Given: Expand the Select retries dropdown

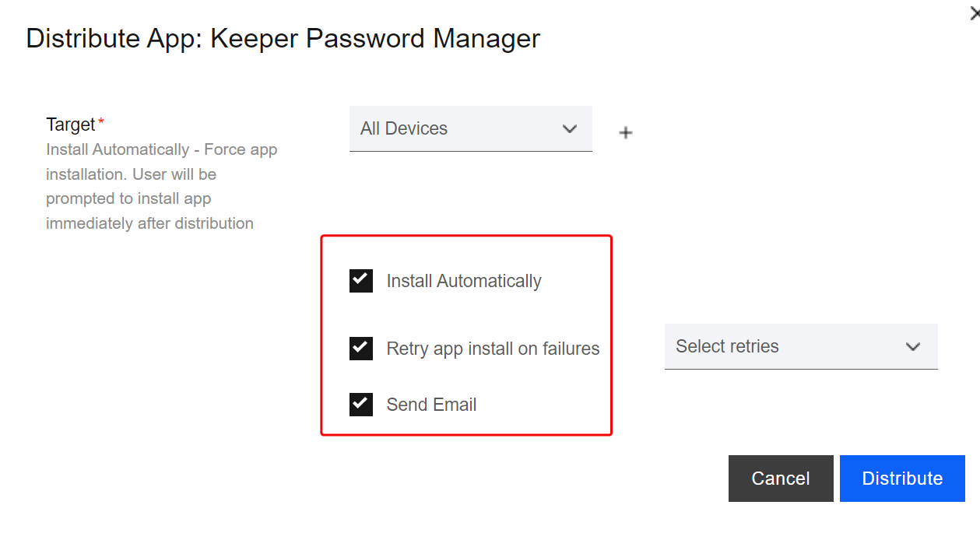Looking at the screenshot, I should point(800,347).
